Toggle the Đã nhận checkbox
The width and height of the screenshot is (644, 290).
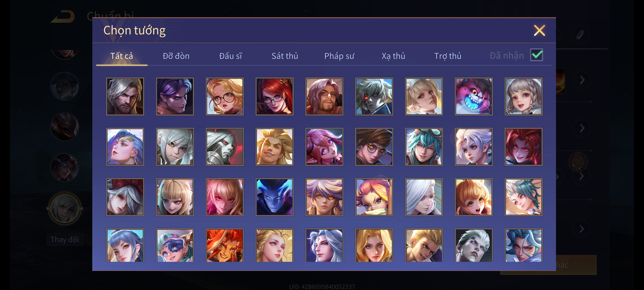point(536,55)
